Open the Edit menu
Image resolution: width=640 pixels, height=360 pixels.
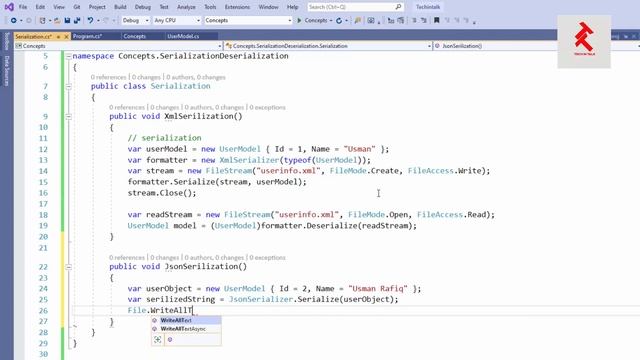(x=40, y=7)
